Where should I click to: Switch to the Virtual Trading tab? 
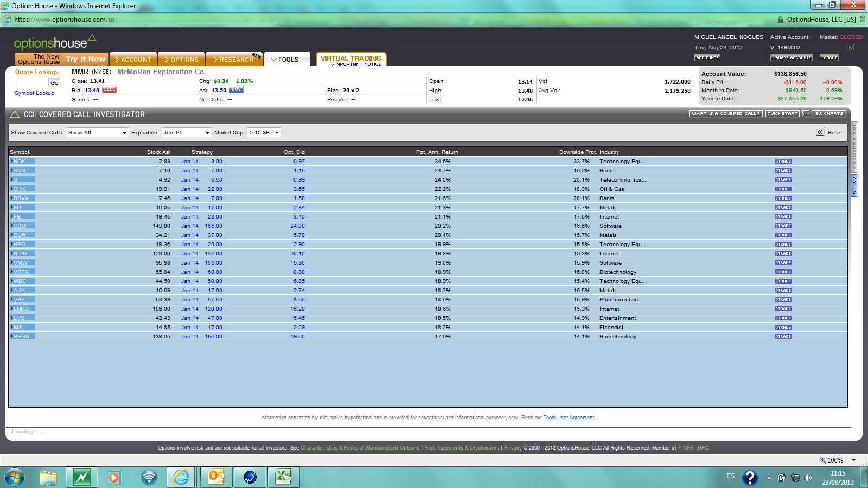point(350,58)
